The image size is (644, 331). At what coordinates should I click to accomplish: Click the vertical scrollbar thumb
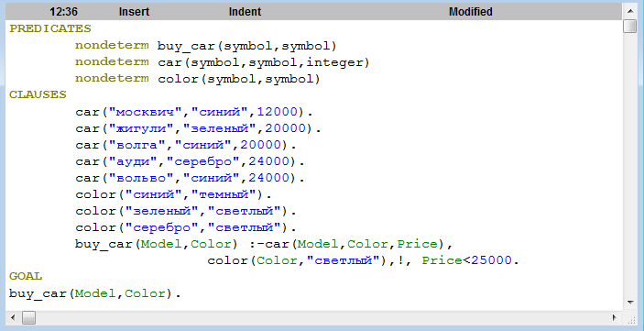[629, 26]
